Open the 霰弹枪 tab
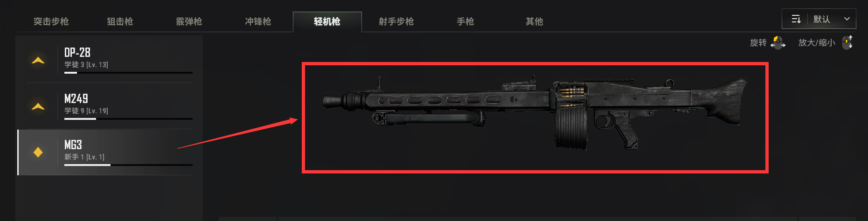Image resolution: width=868 pixels, height=221 pixels. coord(189,21)
